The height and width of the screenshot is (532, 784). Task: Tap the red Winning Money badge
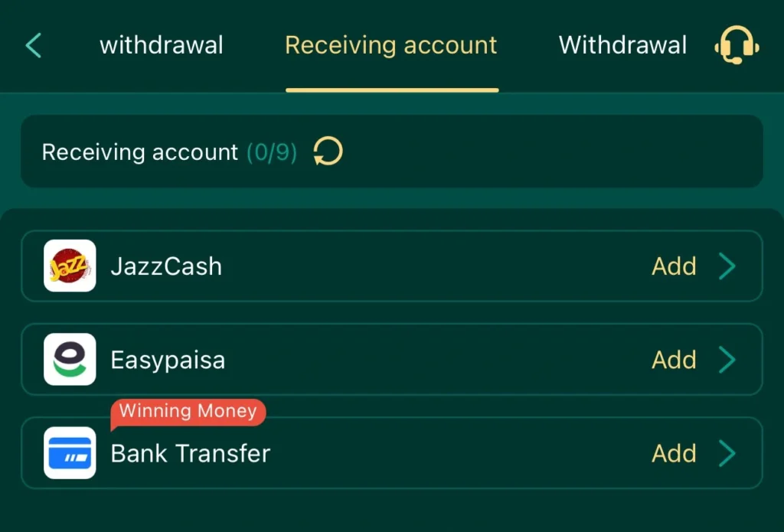[x=188, y=411]
